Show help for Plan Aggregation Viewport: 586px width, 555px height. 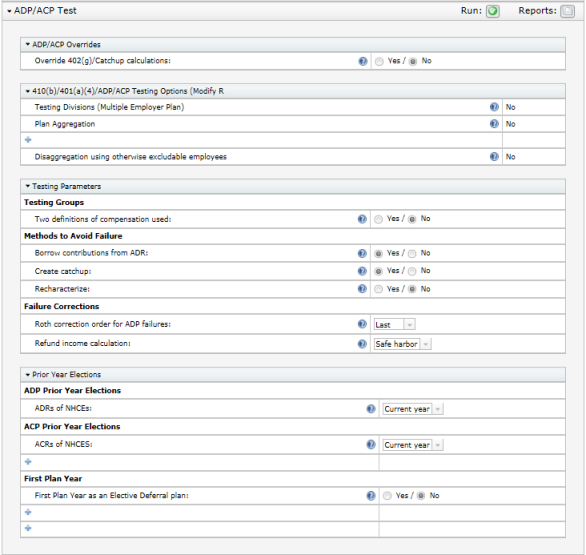click(494, 124)
